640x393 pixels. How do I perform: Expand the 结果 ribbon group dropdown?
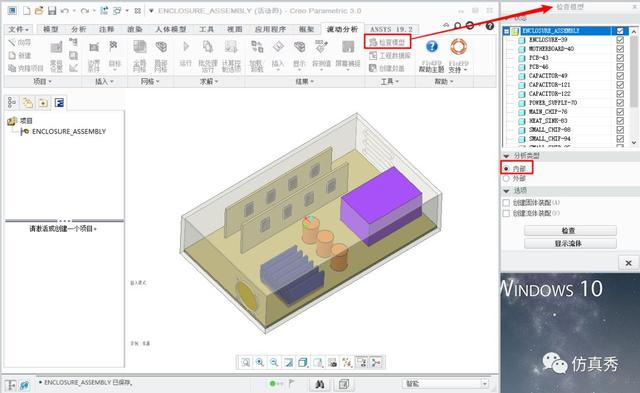(305, 82)
